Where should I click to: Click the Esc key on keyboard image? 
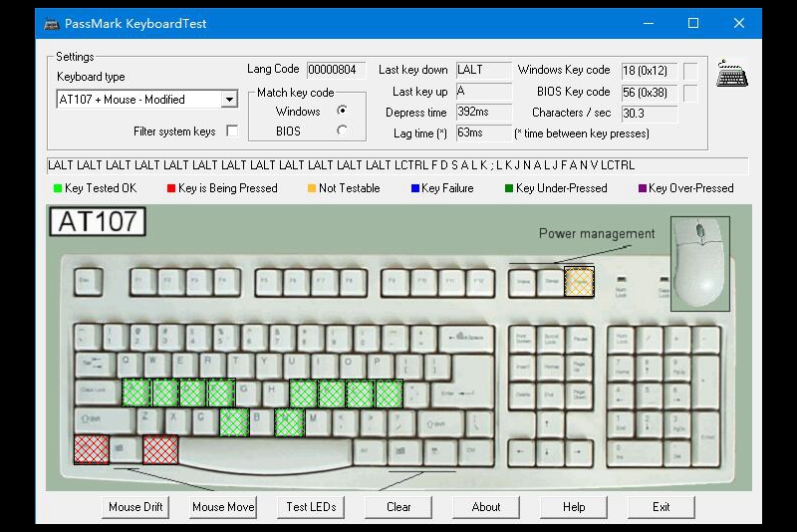[x=89, y=282]
